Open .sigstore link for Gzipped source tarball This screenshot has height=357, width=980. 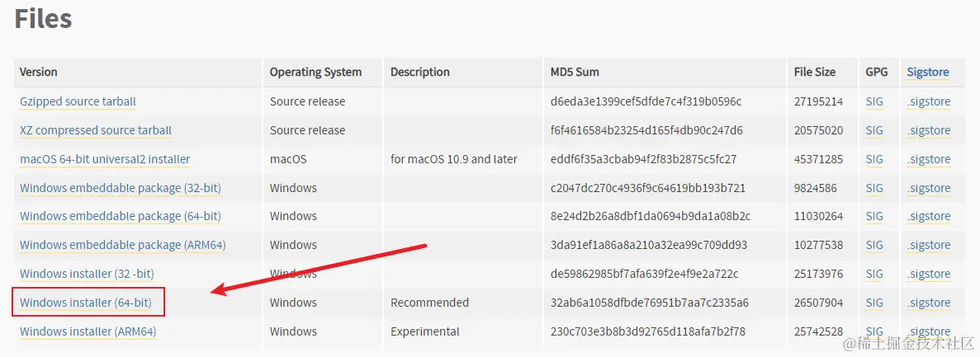coord(929,101)
